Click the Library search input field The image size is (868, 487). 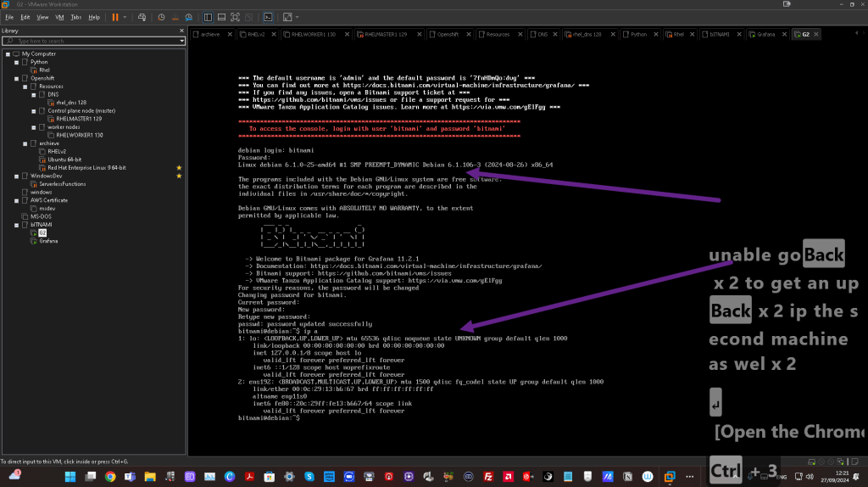pyautogui.click(x=93, y=41)
